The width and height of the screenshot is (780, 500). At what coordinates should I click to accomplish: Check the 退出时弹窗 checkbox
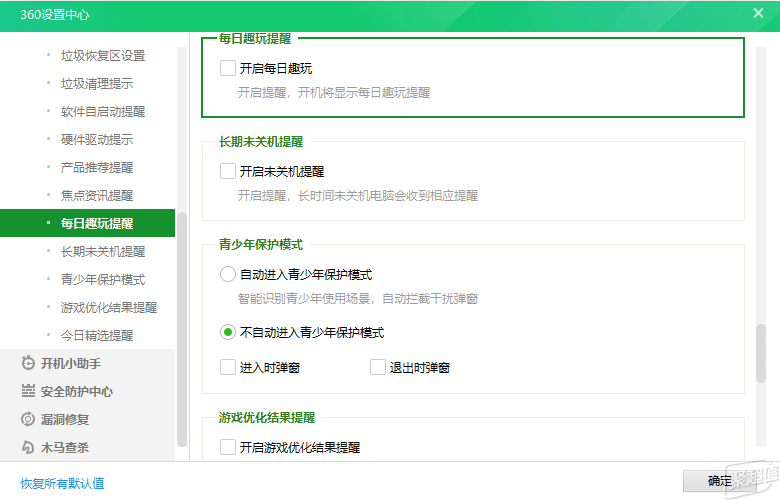(378, 367)
